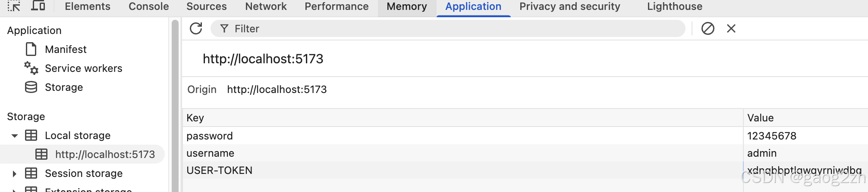The width and height of the screenshot is (868, 192).
Task: Delete selected entry with X icon
Action: (731, 29)
